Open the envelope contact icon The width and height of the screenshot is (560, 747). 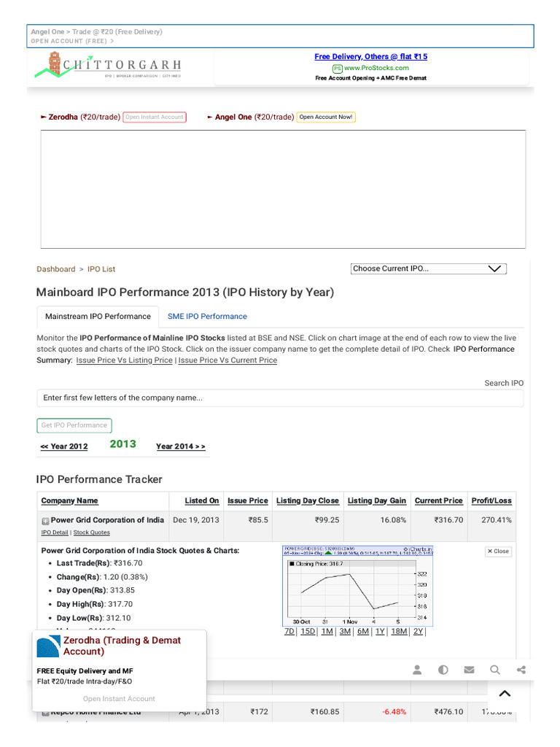tap(469, 670)
